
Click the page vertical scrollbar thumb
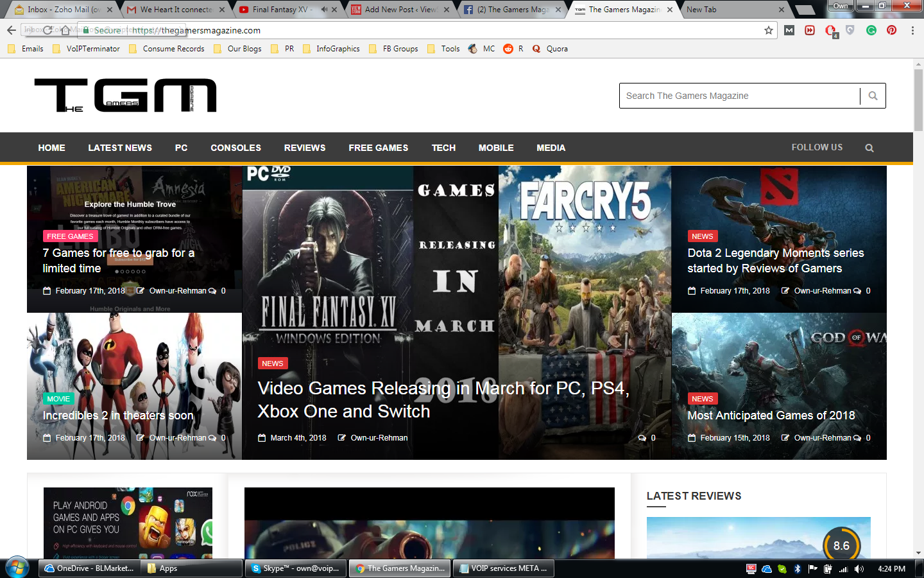point(918,100)
